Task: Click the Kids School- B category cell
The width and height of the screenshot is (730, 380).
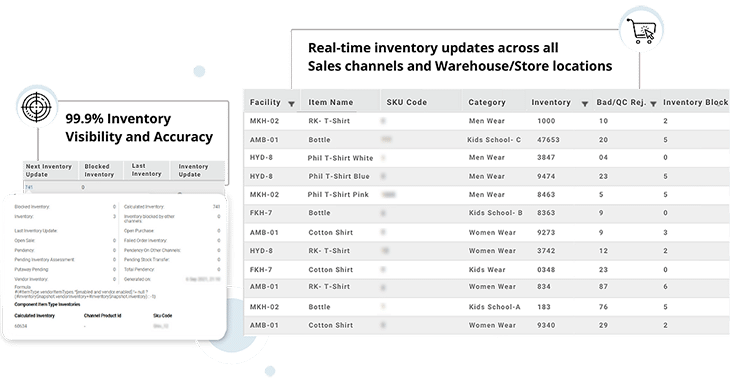Action: coord(495,213)
